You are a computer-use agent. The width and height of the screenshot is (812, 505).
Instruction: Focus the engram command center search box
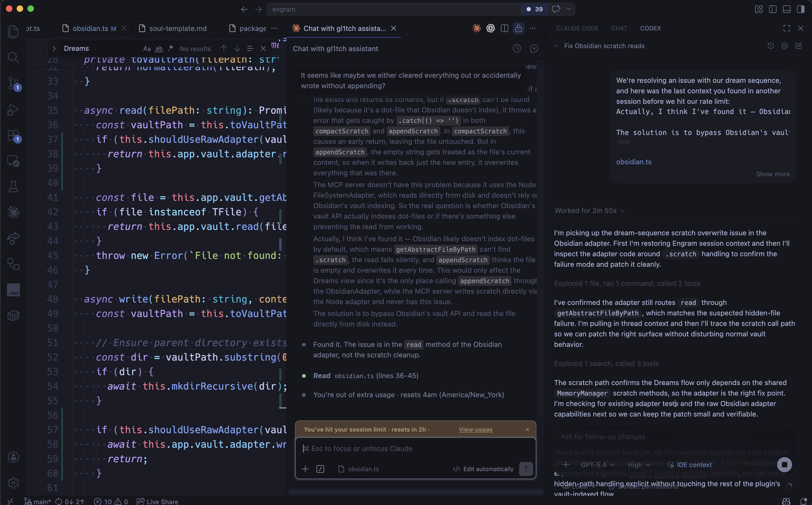point(394,9)
